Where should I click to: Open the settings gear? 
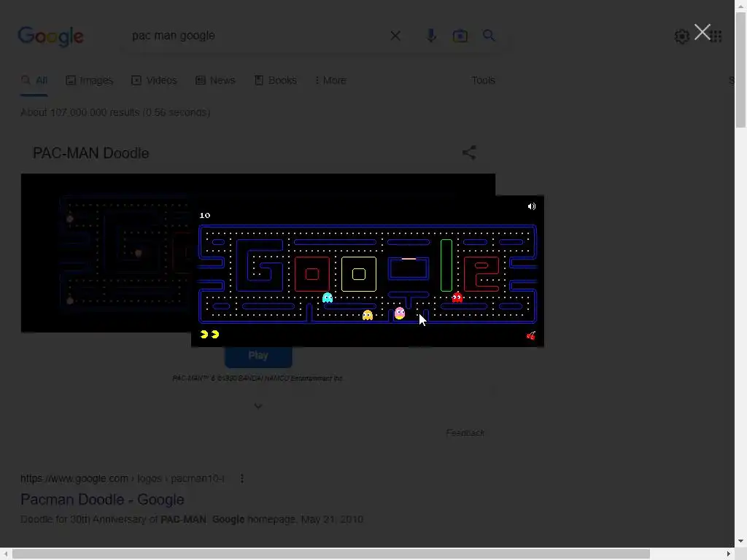click(682, 36)
